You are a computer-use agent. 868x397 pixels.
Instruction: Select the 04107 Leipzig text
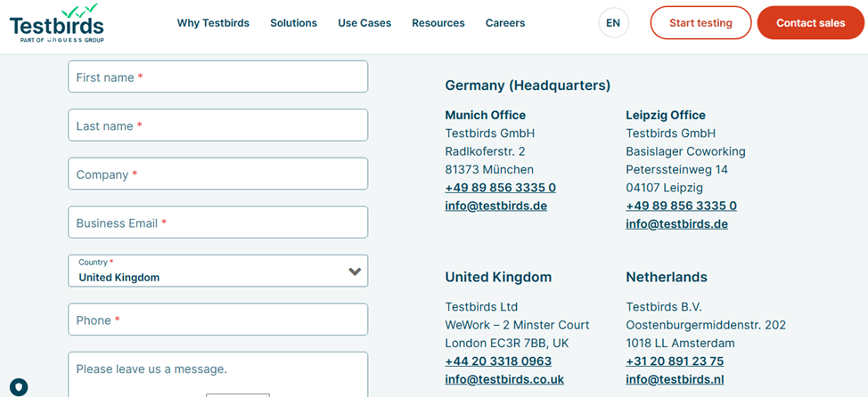pos(664,188)
